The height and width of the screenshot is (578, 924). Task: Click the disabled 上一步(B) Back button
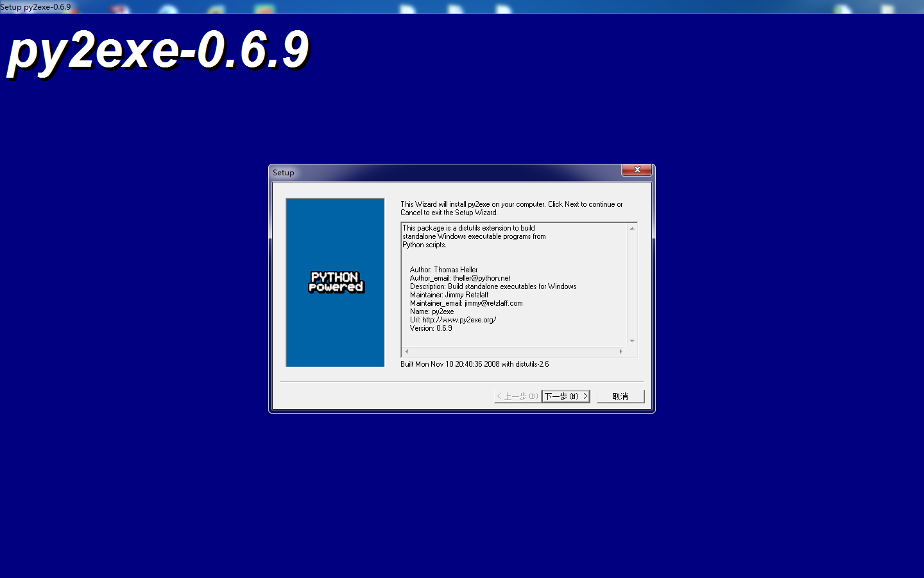point(517,396)
